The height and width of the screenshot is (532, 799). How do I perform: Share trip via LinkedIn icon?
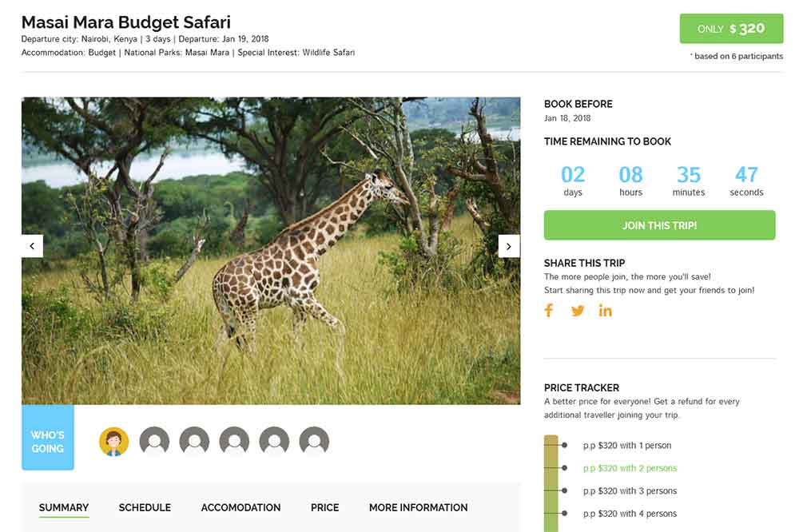pyautogui.click(x=606, y=311)
